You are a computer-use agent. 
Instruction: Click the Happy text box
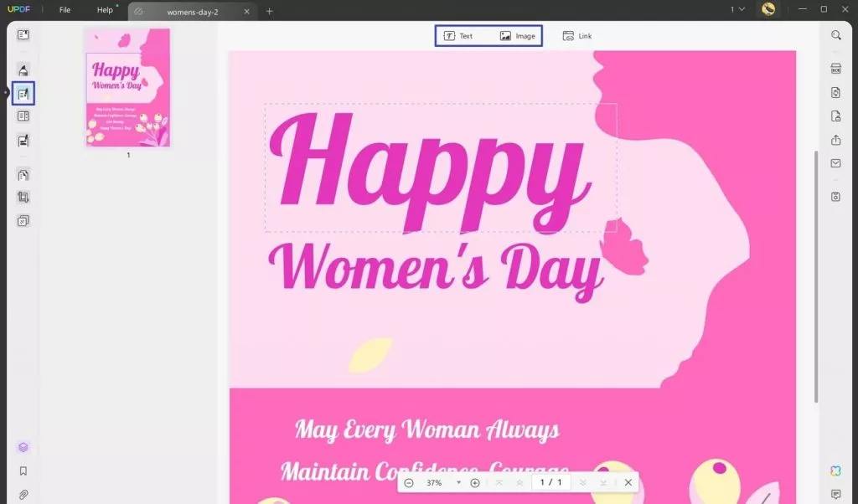[x=441, y=167]
